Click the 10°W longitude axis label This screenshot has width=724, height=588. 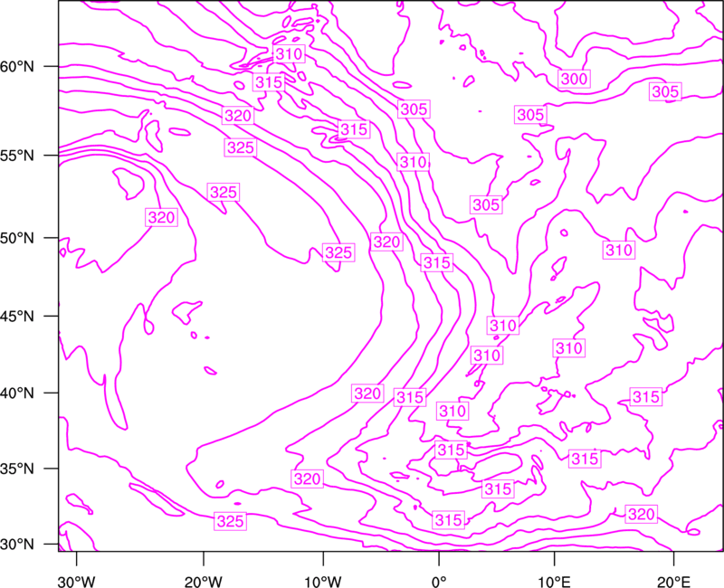(323, 582)
